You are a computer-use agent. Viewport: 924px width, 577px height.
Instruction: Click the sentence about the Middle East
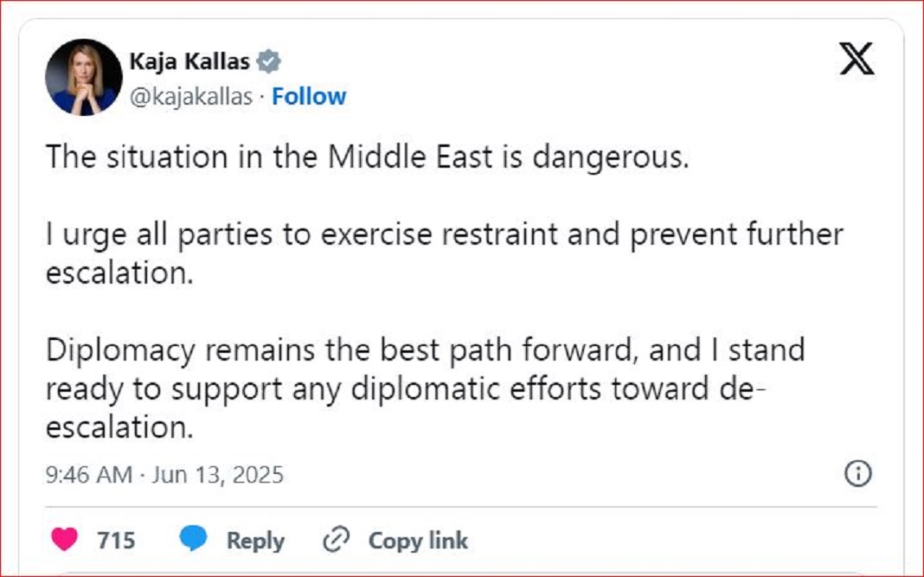(x=367, y=157)
